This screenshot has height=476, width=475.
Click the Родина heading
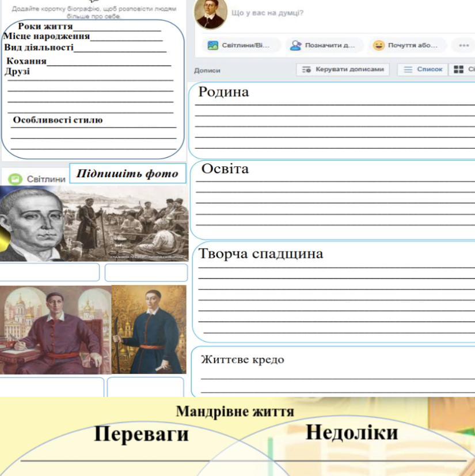(x=223, y=92)
